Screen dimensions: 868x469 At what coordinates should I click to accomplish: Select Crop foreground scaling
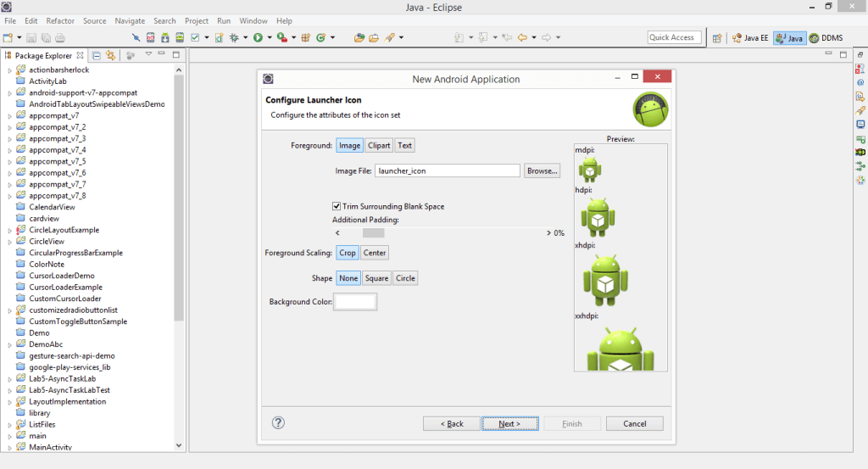[x=348, y=253]
